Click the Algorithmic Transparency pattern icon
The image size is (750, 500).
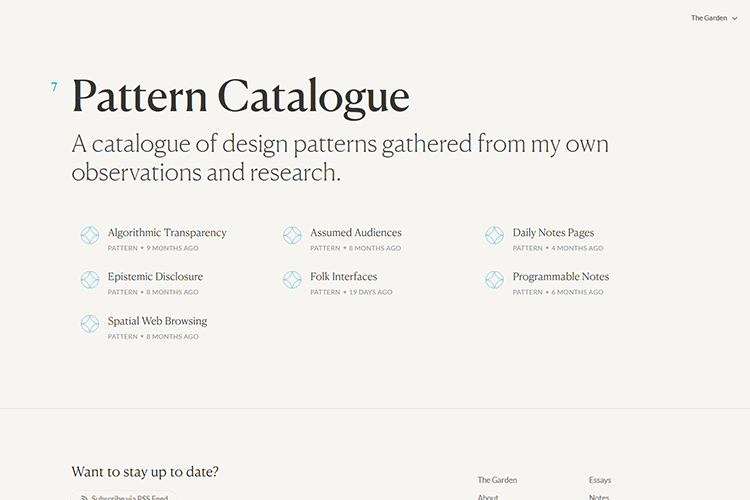[90, 235]
